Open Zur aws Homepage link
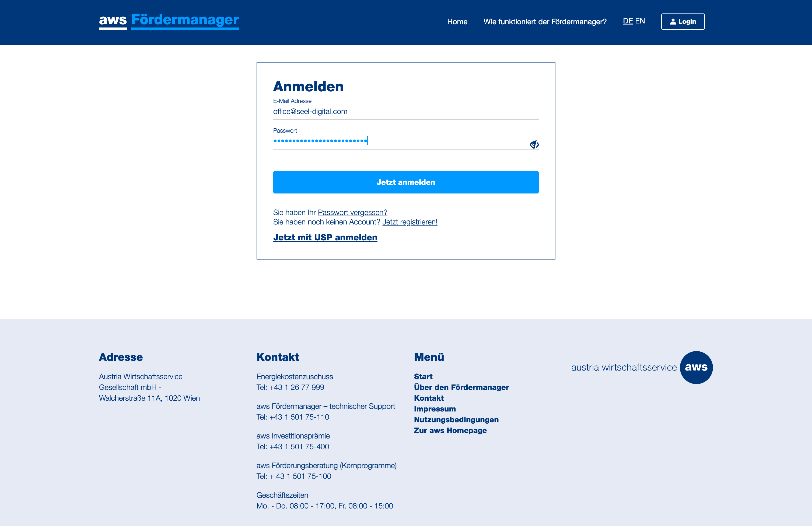 450,430
